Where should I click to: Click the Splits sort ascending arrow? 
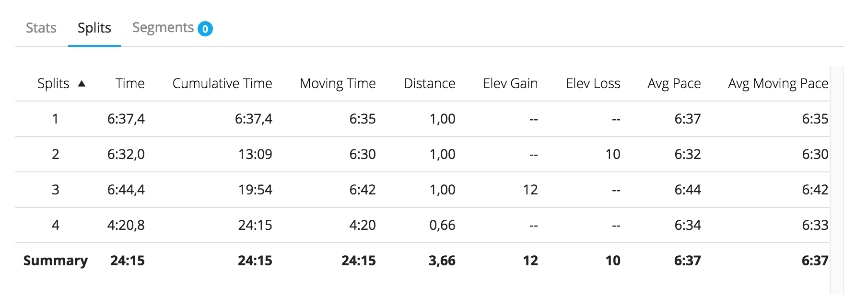[x=82, y=84]
